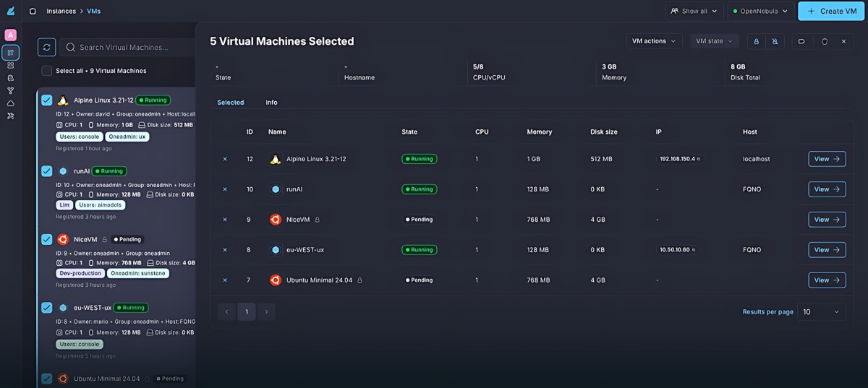Click the Memory column header
The width and height of the screenshot is (868, 388).
pyautogui.click(x=540, y=132)
